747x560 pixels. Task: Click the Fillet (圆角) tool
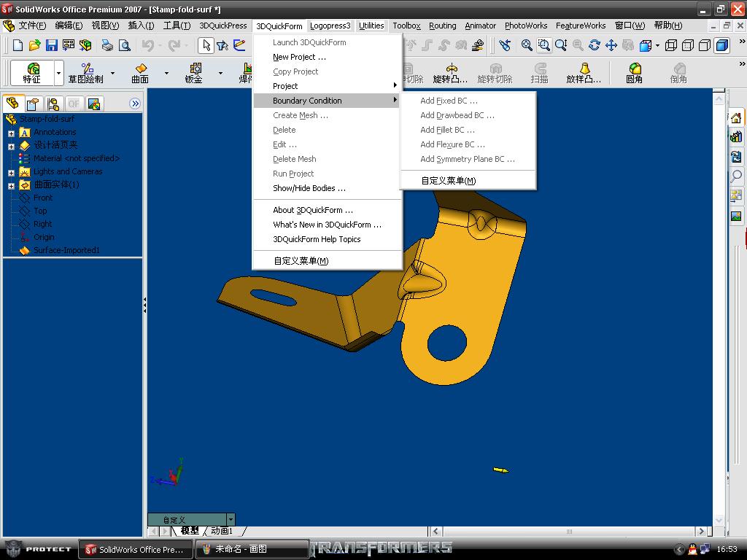click(x=634, y=73)
